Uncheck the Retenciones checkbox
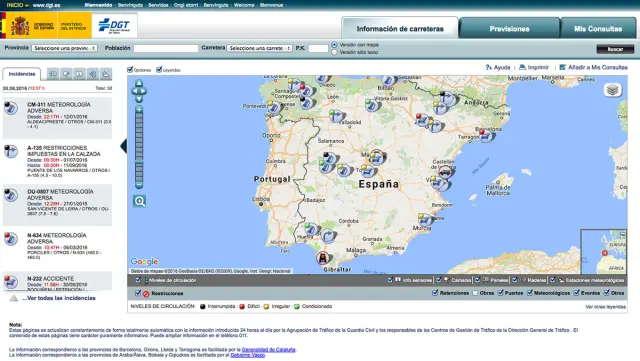This screenshot has width=640, height=361. [435, 293]
